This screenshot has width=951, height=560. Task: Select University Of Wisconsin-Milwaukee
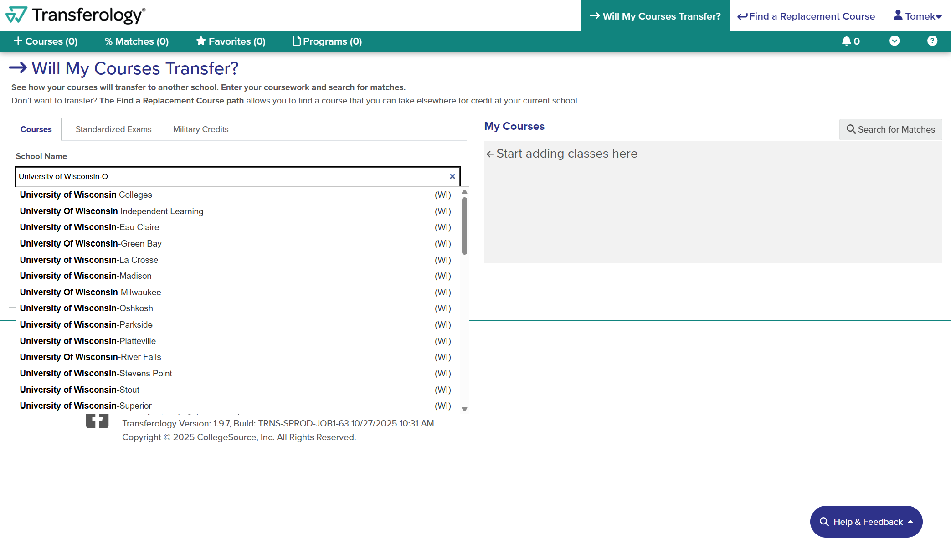point(238,293)
